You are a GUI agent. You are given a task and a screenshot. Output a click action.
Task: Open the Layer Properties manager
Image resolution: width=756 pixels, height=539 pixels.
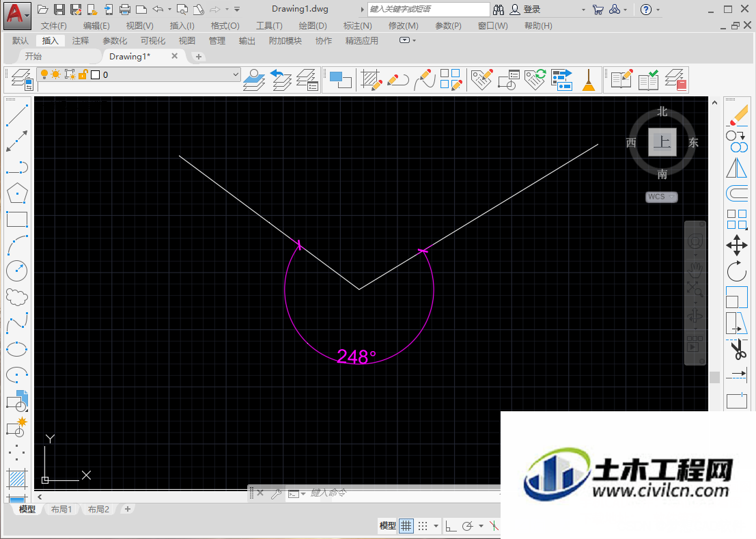pyautogui.click(x=21, y=79)
